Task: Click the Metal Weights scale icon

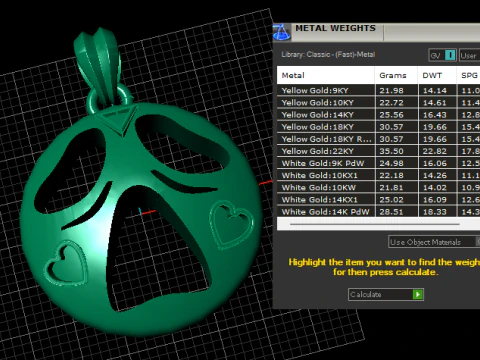Action: [282, 33]
